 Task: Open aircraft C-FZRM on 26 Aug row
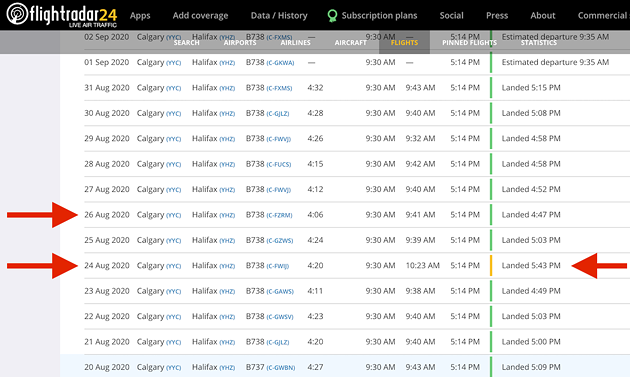click(279, 215)
